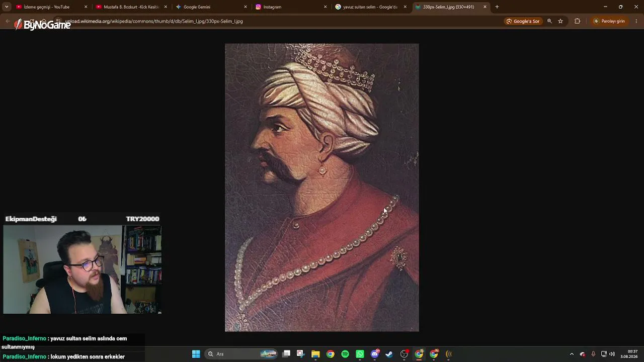The height and width of the screenshot is (362, 644).
Task: Close the Instagram tab
Action: 325,7
